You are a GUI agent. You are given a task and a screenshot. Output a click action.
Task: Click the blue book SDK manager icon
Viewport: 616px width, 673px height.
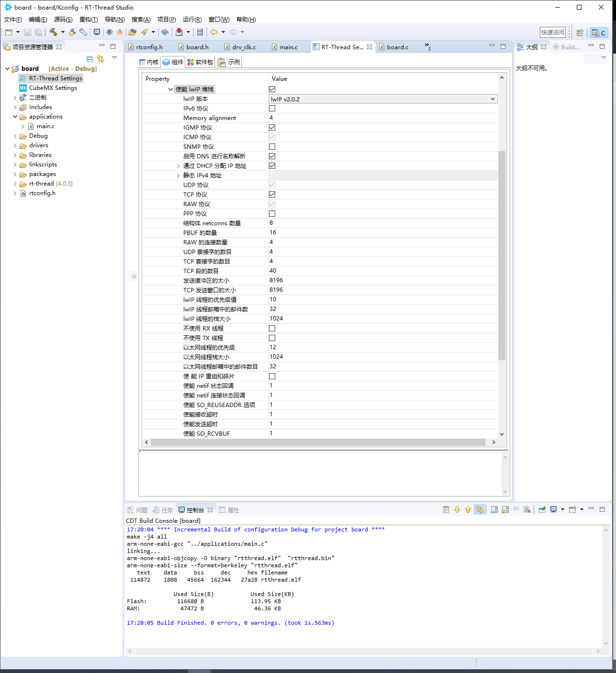point(165,32)
